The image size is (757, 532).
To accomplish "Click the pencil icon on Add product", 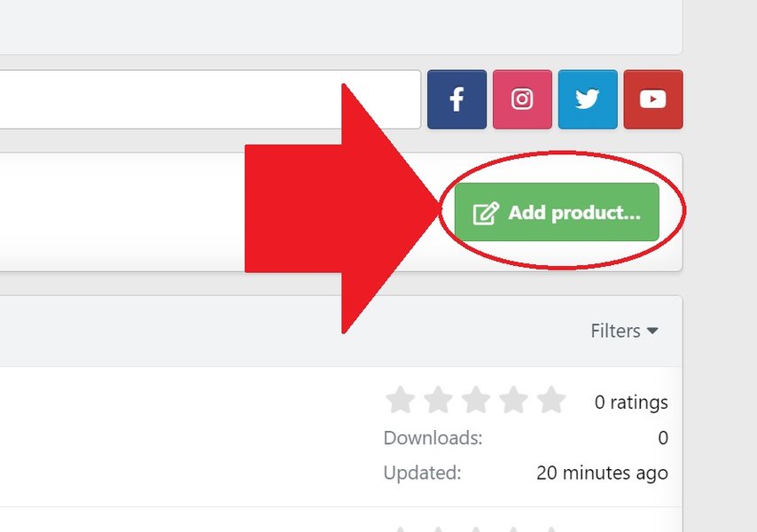I will [486, 214].
